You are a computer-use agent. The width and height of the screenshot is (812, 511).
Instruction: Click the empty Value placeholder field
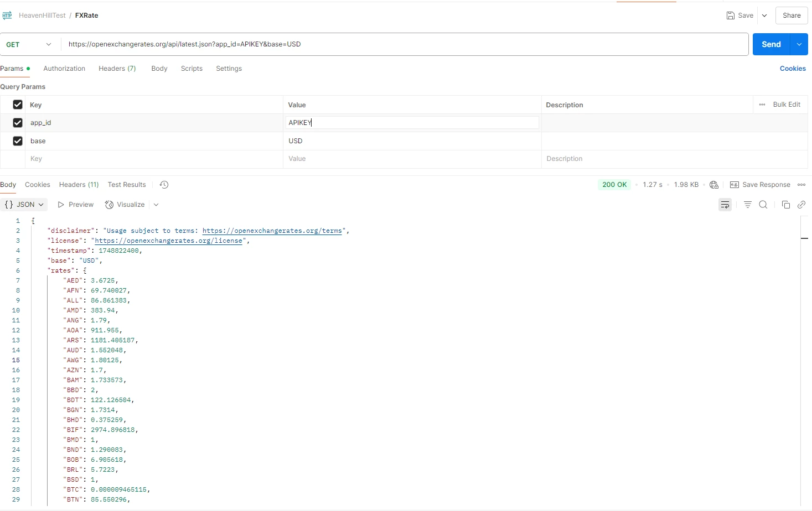pos(412,159)
